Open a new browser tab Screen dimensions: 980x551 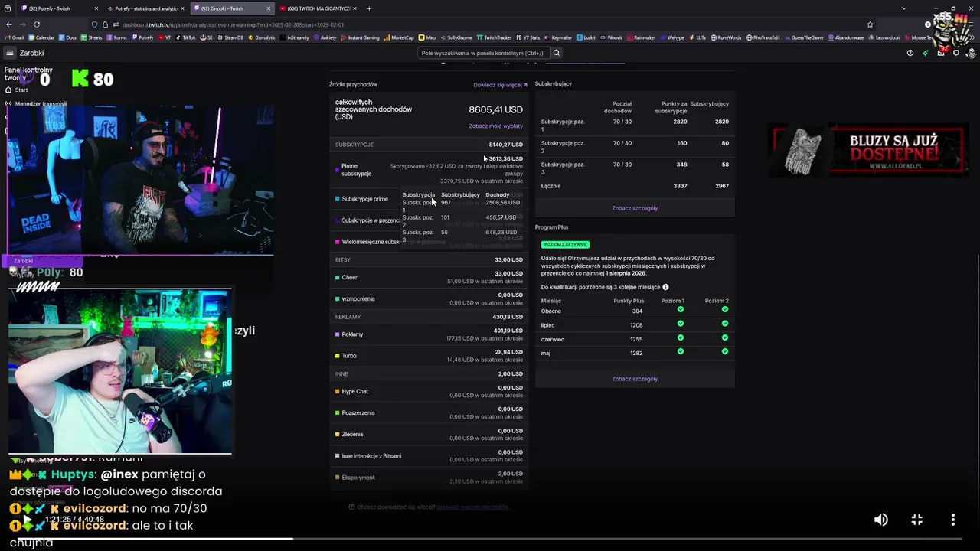pyautogui.click(x=369, y=8)
